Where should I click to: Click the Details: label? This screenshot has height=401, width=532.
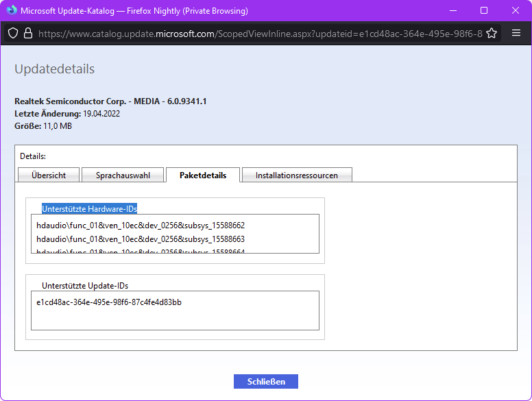click(33, 156)
